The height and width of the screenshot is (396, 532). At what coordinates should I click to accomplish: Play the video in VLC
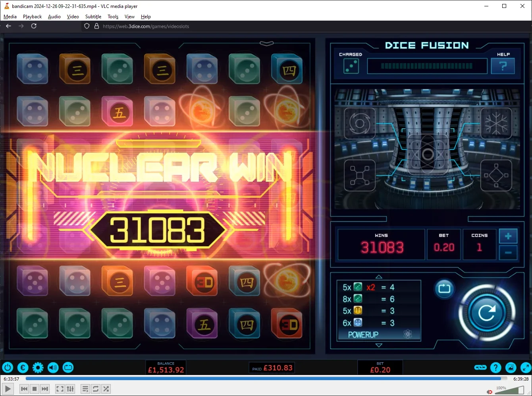pos(8,389)
